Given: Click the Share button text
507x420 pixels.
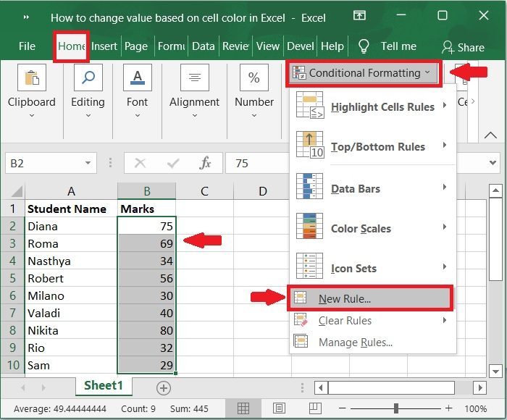Looking at the screenshot, I should click(471, 48).
